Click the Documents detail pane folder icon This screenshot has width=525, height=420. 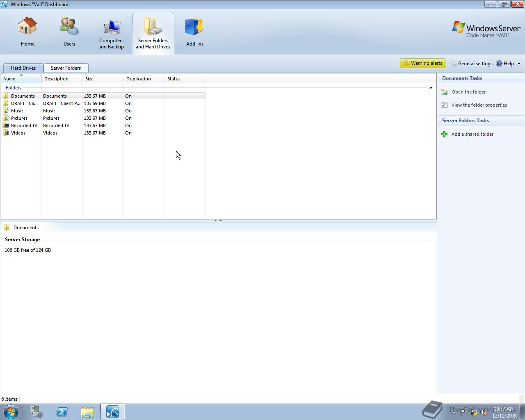coord(7,228)
